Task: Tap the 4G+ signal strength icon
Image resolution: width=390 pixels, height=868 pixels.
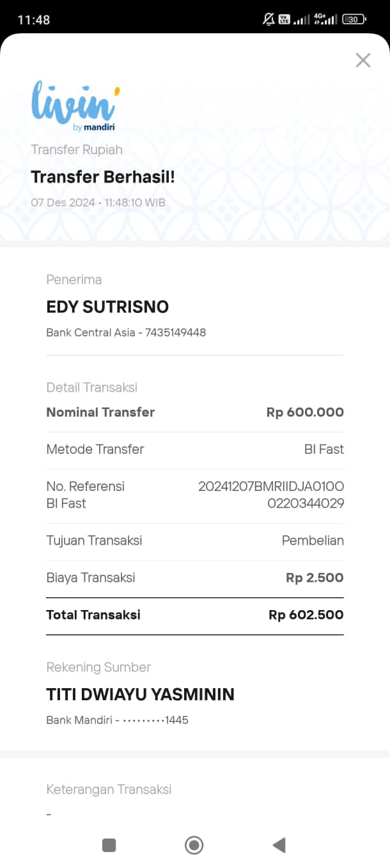Action: click(325, 19)
